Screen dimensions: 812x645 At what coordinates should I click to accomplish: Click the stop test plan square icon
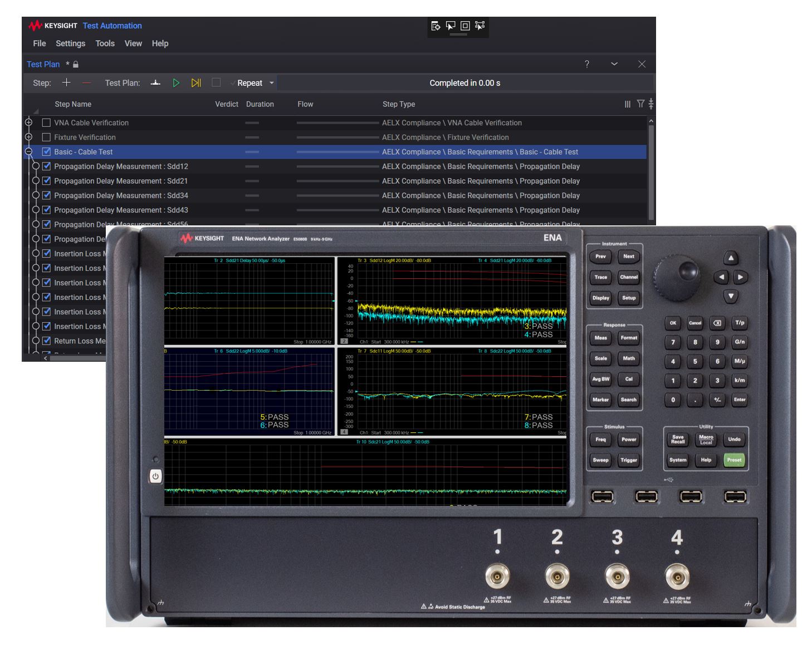coord(216,82)
